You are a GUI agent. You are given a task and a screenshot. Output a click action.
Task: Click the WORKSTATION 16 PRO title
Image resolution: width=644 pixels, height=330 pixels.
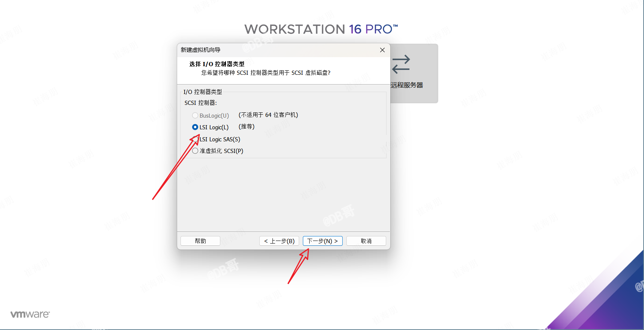[x=321, y=29]
